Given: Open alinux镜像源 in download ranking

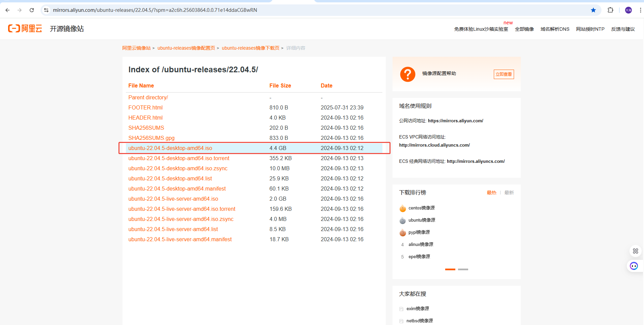Looking at the screenshot, I should pos(421,245).
